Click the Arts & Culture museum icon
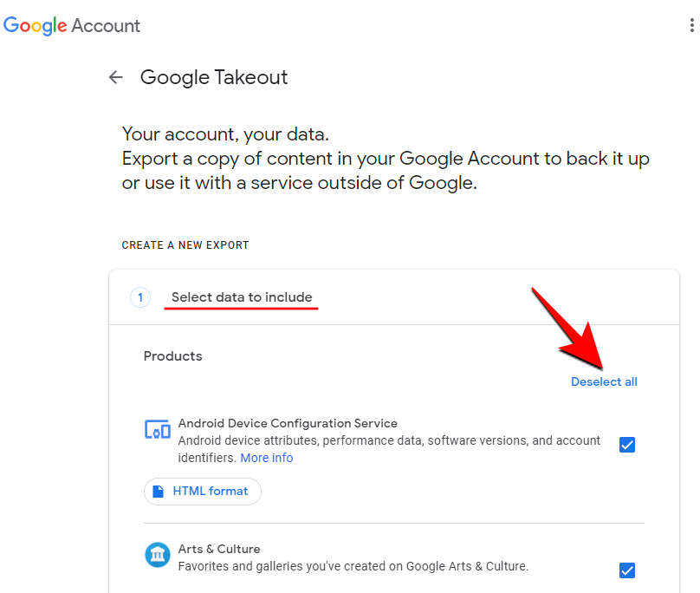Screen dimensions: 700x593 coord(157,554)
